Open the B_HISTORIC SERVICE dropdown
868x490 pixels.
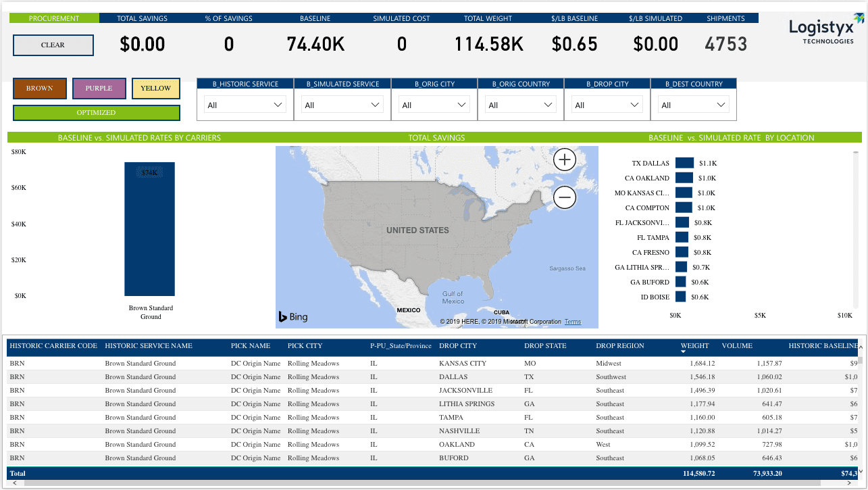pos(245,105)
